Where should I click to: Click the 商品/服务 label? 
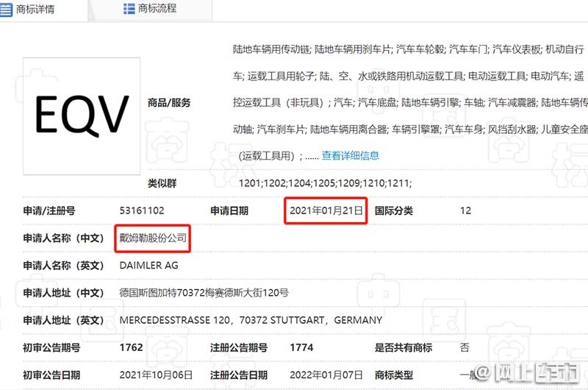[x=169, y=102]
